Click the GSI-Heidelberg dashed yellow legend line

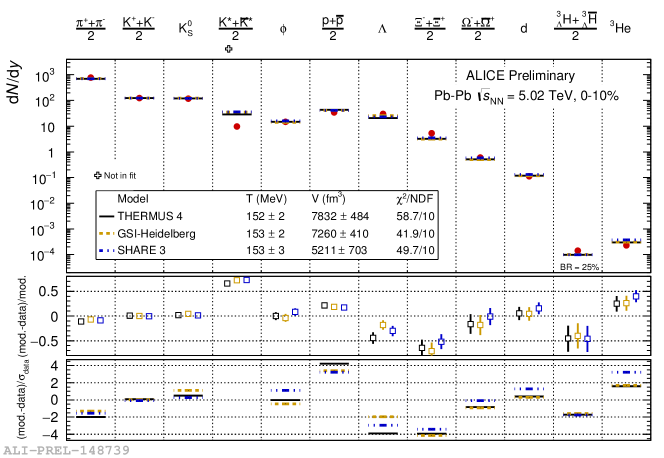(105, 233)
